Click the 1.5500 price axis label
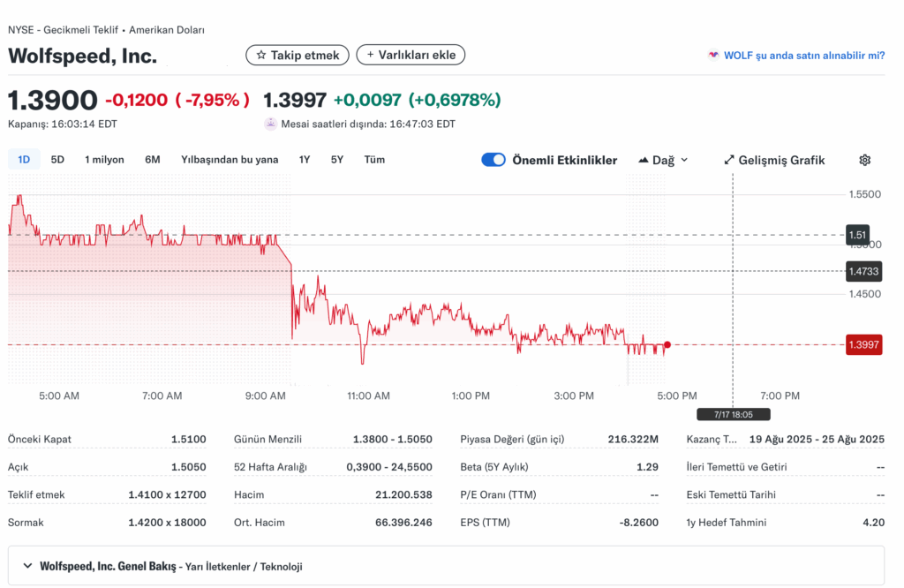 [x=865, y=194]
